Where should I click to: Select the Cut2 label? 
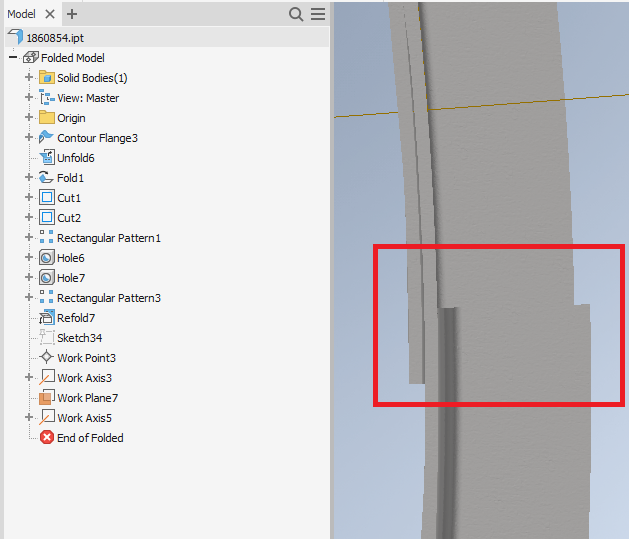69,218
